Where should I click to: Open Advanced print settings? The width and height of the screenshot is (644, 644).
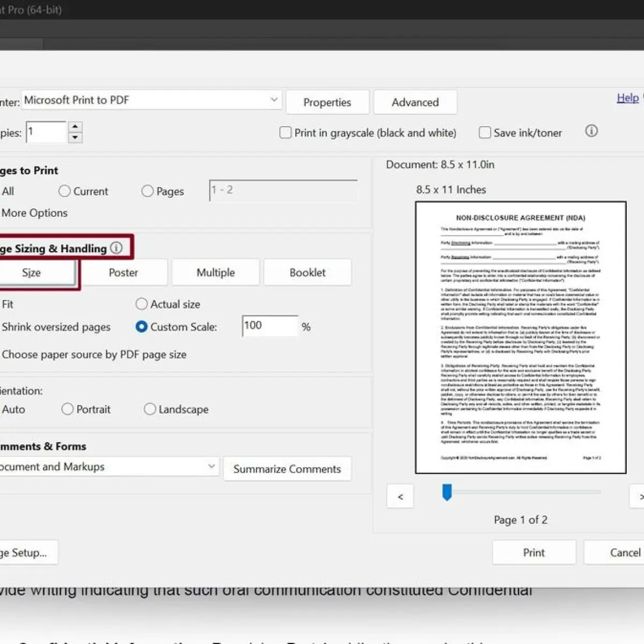pos(415,102)
